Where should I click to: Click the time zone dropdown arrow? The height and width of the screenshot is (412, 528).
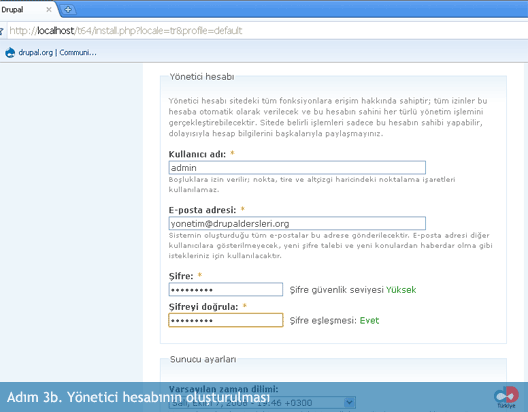pos(350,402)
